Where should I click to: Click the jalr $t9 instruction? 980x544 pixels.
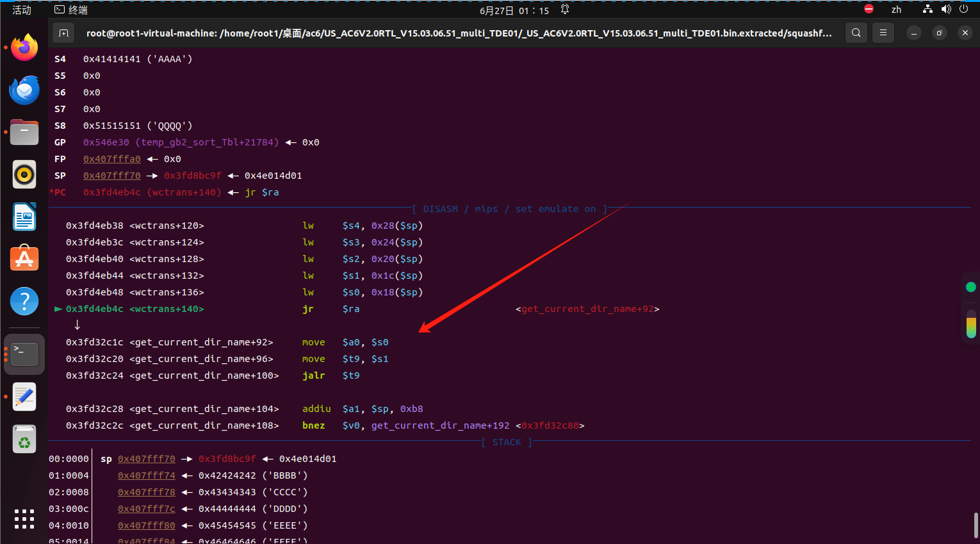(x=331, y=375)
